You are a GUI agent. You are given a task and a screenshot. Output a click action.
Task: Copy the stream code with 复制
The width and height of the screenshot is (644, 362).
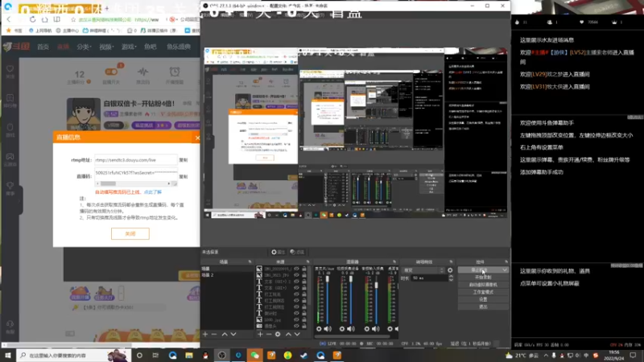click(184, 176)
